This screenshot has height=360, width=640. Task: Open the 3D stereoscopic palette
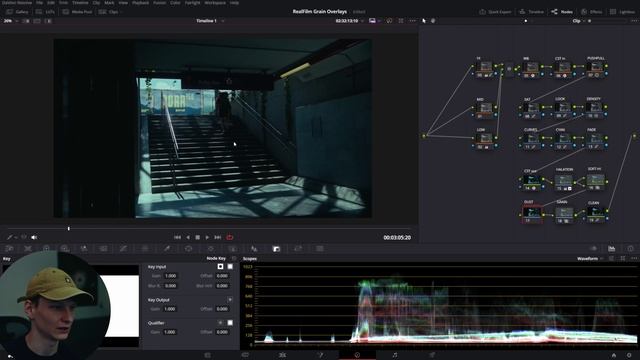pos(320,249)
